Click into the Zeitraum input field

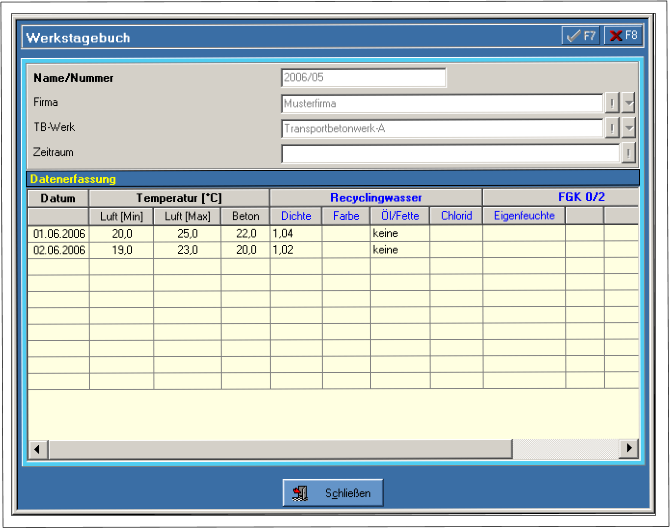450,154
